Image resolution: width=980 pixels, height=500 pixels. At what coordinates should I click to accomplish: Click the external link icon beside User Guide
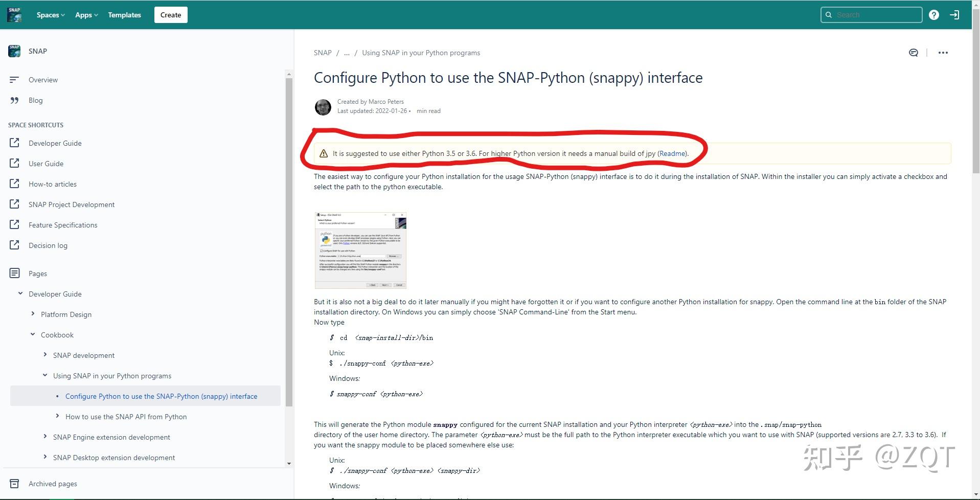click(x=14, y=163)
